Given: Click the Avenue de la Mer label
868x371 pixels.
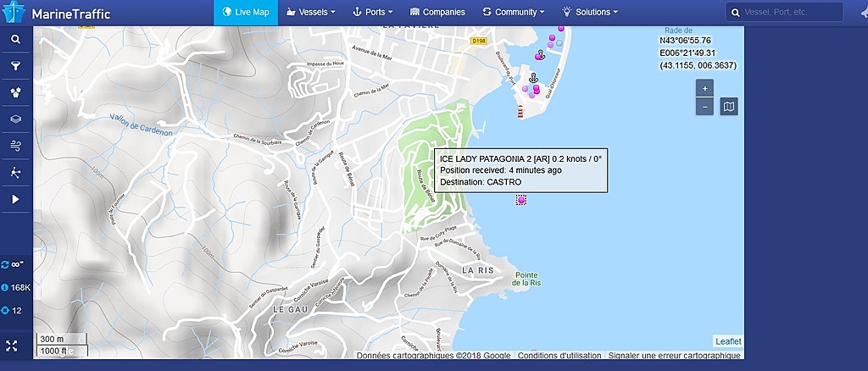Looking at the screenshot, I should 373,53.
